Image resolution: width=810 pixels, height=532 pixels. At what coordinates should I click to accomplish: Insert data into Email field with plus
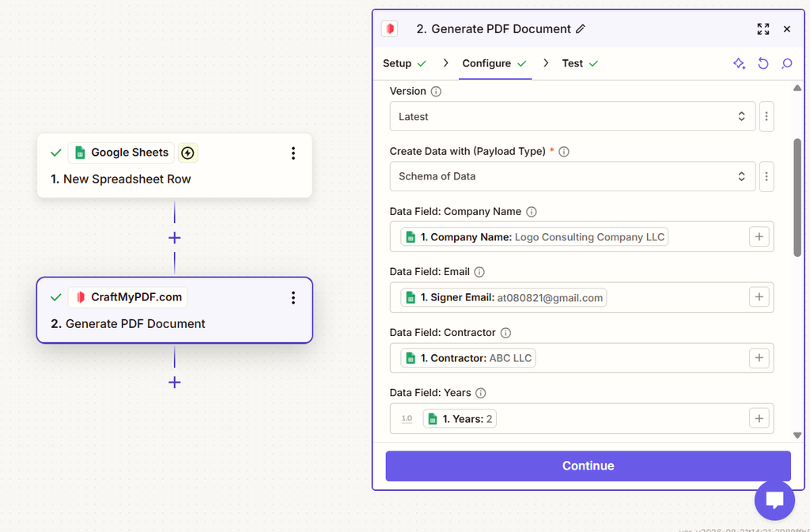(759, 296)
